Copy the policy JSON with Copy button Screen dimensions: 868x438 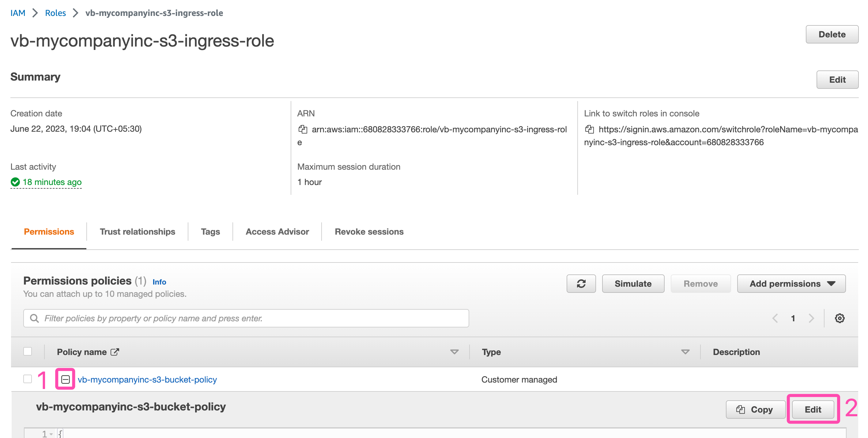coord(756,409)
